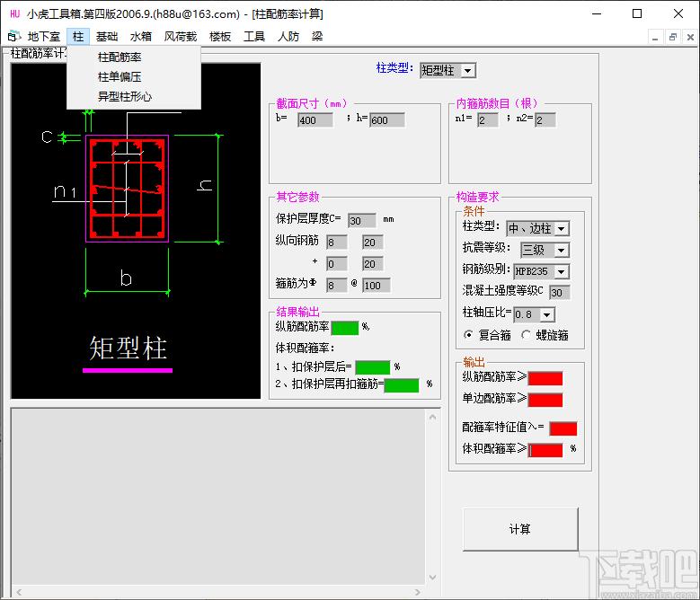700x600 pixels.
Task: Minimize the inner child window
Action: click(x=655, y=37)
